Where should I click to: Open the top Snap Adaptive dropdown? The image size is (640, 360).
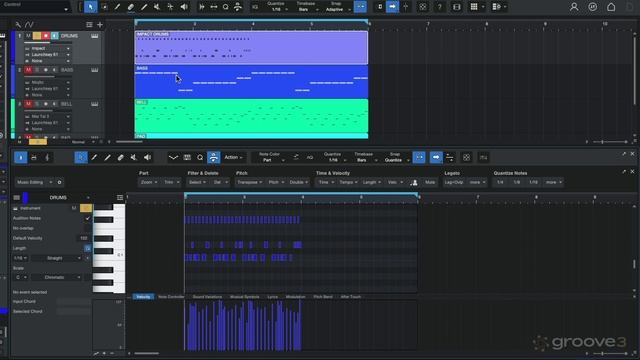tap(337, 9)
